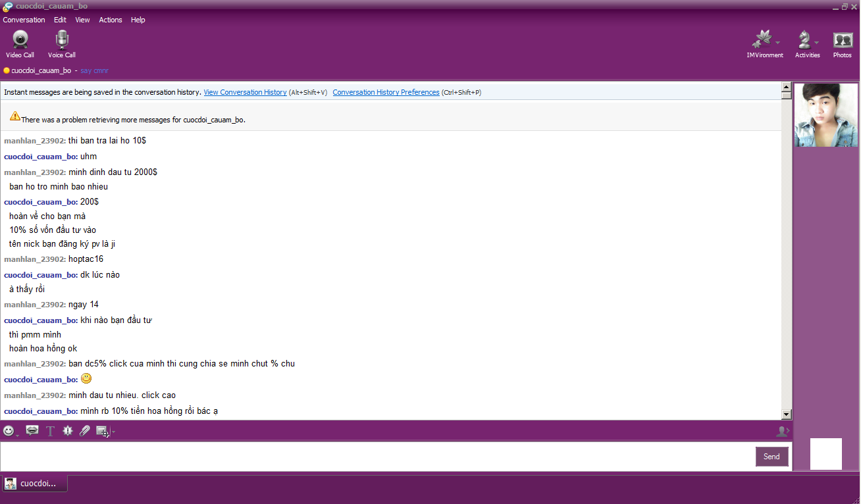The height and width of the screenshot is (504, 861).
Task: Open the emoticons picker
Action: coord(9,431)
